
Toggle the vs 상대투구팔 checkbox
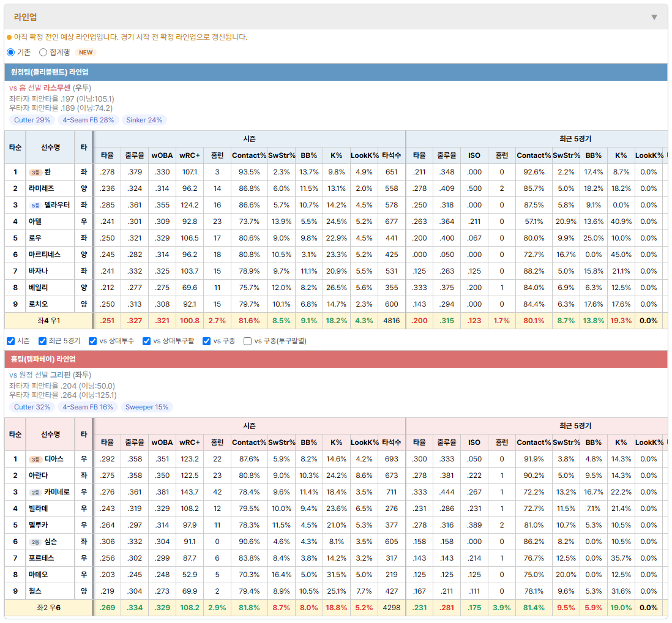coord(146,341)
